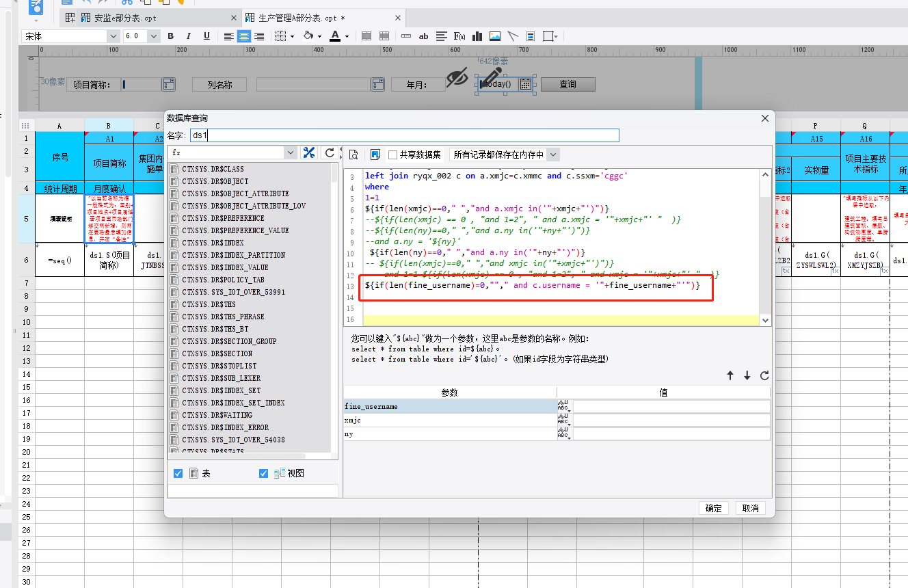
Task: Click the database connection tools icon
Action: [309, 152]
